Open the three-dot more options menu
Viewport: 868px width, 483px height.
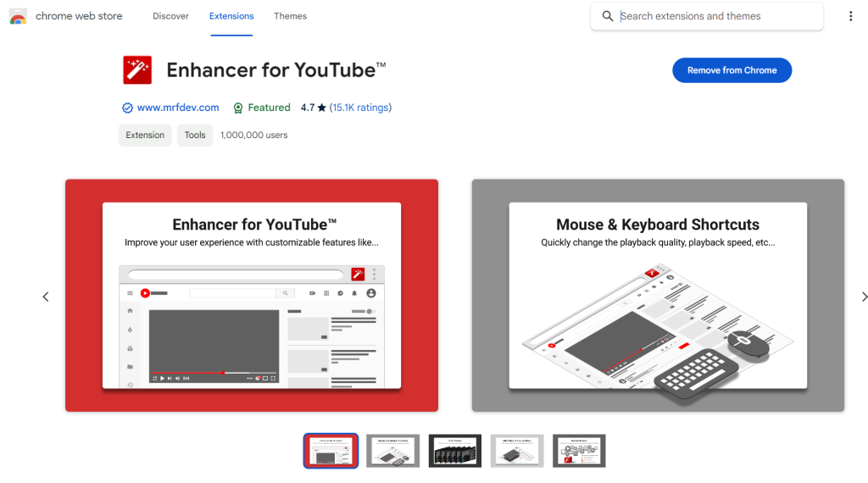coord(851,16)
